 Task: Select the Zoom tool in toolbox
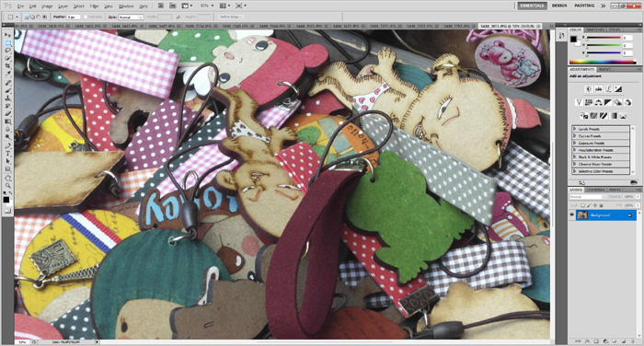[x=7, y=185]
